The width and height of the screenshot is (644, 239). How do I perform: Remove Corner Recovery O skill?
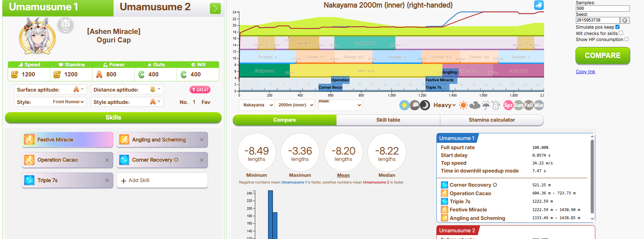[x=202, y=160]
